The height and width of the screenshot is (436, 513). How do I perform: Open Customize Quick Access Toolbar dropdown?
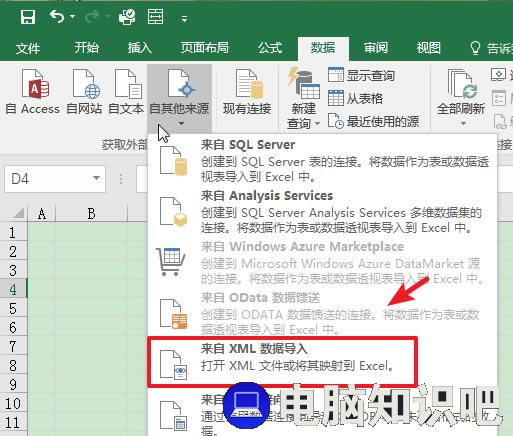click(184, 19)
